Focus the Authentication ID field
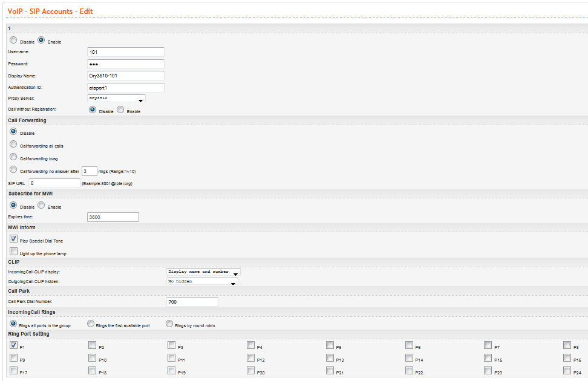Viewport: 588px width, 381px height. click(x=126, y=87)
